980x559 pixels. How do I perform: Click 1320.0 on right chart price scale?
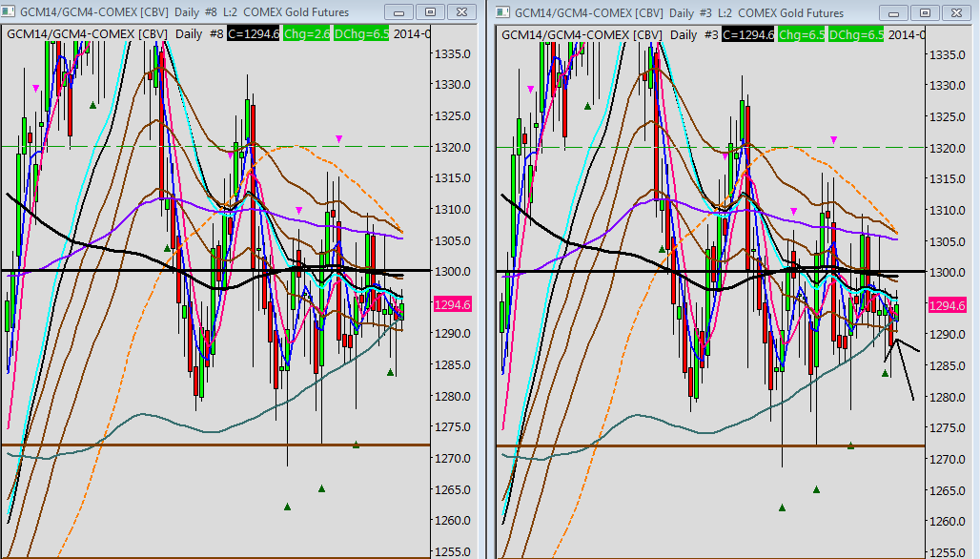949,148
